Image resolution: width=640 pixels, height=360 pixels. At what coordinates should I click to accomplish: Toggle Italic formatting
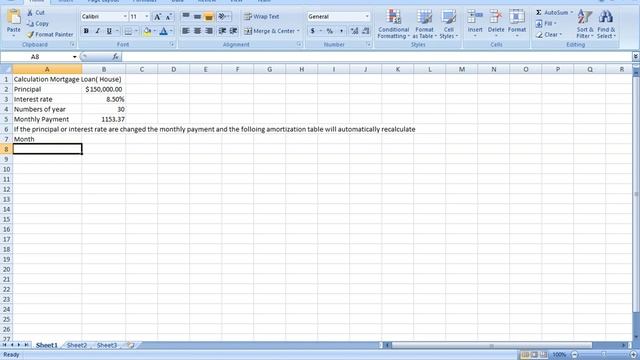(98, 31)
